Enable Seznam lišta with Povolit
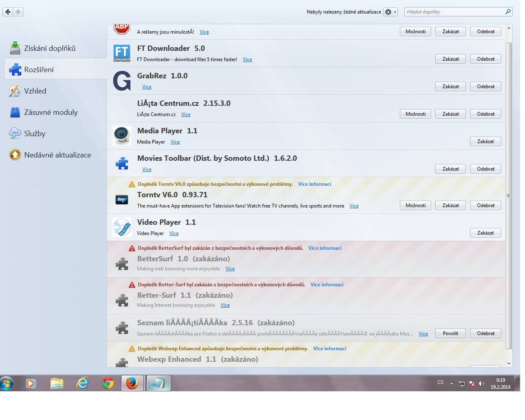 click(x=450, y=333)
